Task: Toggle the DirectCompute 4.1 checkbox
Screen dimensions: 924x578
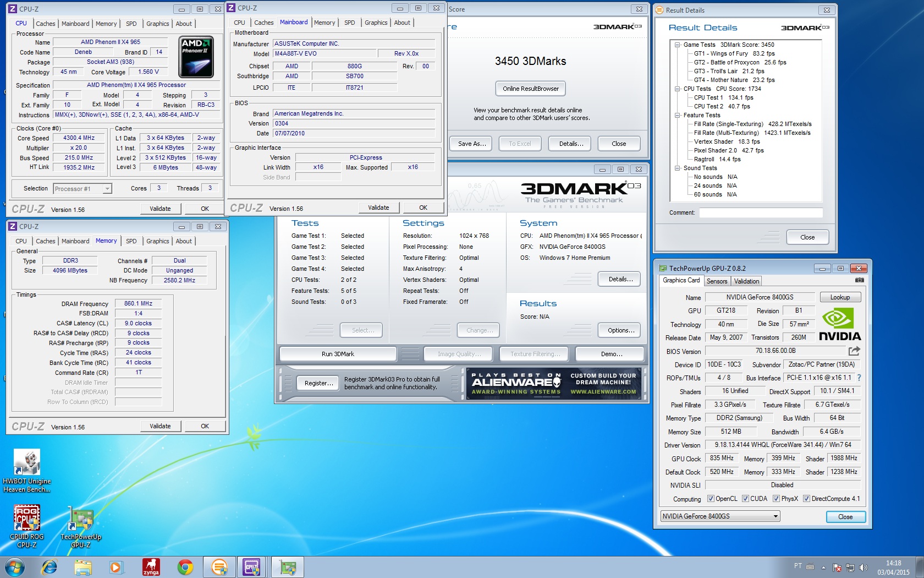Action: (806, 499)
